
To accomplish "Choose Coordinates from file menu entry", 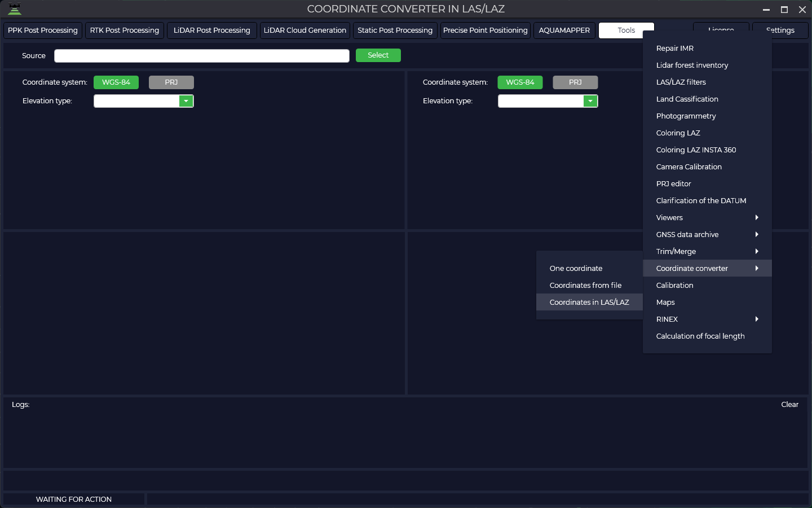I will click(x=585, y=285).
